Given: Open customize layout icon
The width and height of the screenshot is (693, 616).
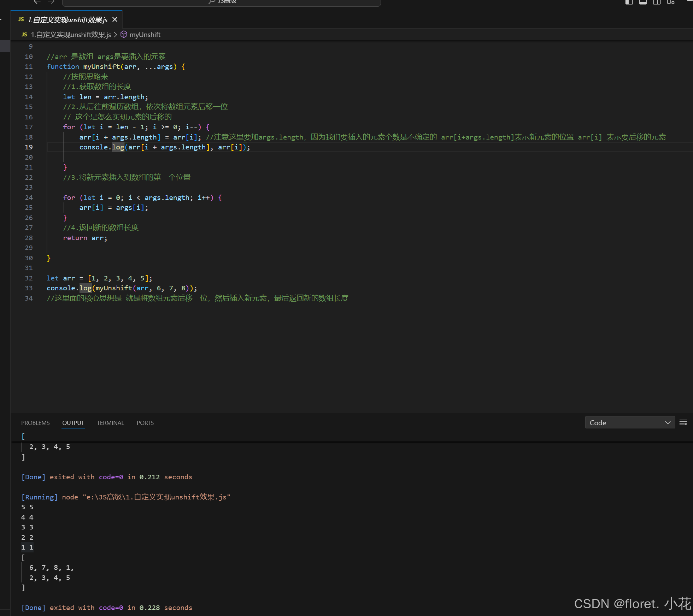Looking at the screenshot, I should (x=671, y=2).
